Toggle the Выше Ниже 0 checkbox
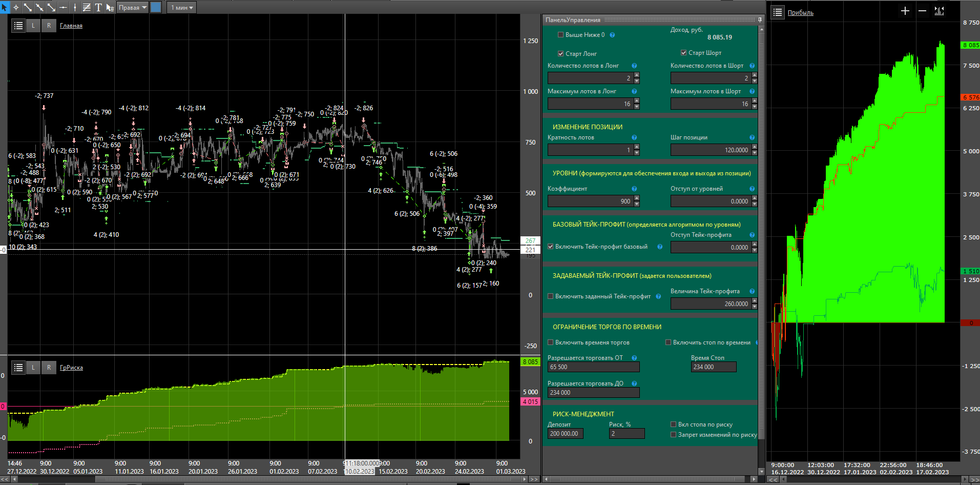 560,35
